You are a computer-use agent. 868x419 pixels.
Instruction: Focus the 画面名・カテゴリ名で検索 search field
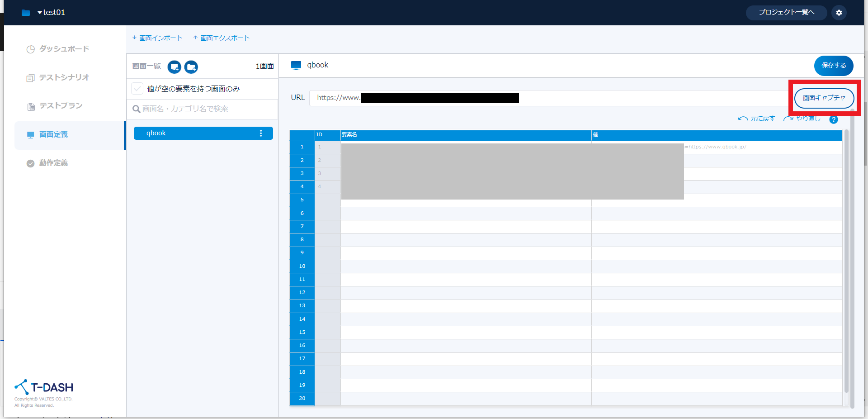tap(203, 109)
